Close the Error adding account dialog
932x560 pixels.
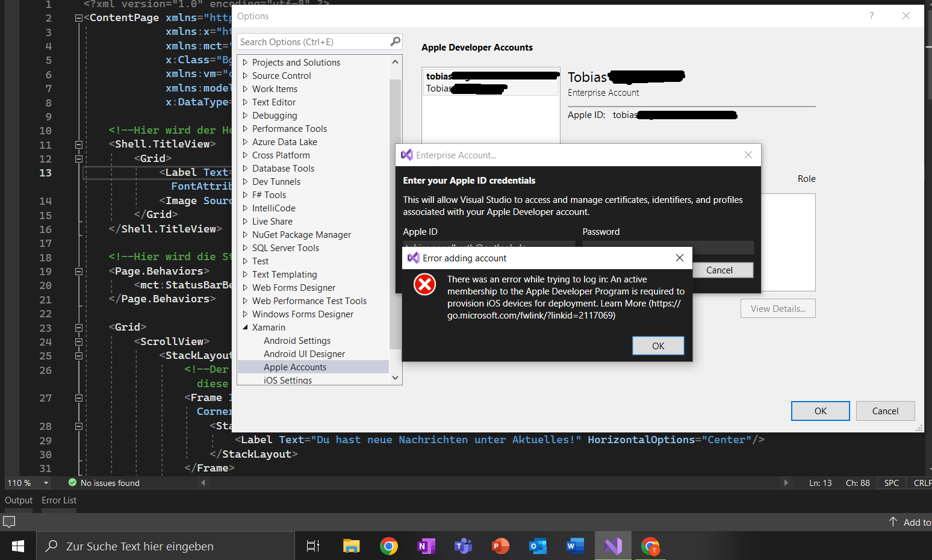coord(679,258)
